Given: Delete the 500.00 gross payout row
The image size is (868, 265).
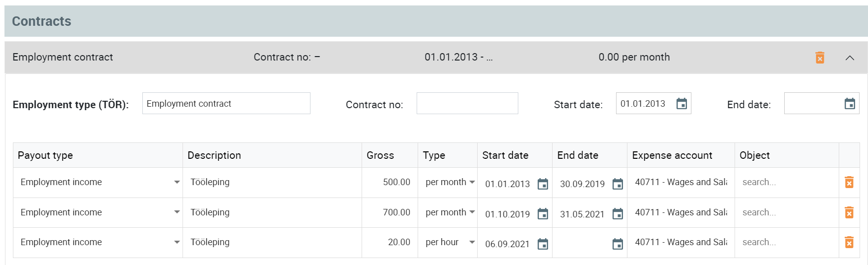Looking at the screenshot, I should [x=849, y=183].
